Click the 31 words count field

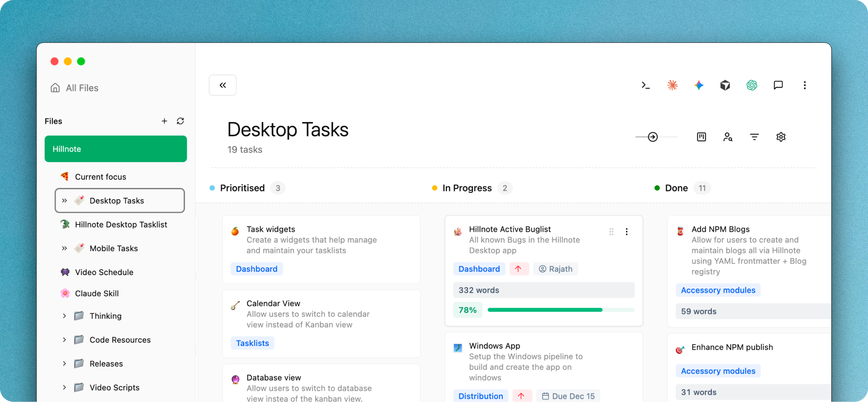(x=753, y=392)
